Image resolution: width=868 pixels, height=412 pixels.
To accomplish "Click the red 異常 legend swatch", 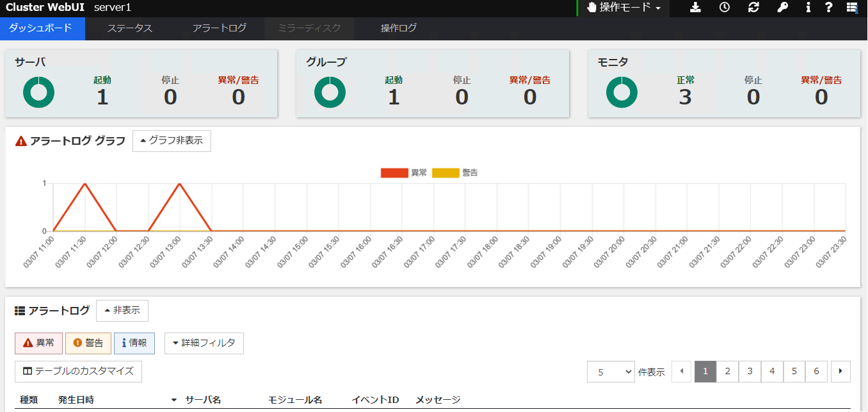I will [x=394, y=173].
